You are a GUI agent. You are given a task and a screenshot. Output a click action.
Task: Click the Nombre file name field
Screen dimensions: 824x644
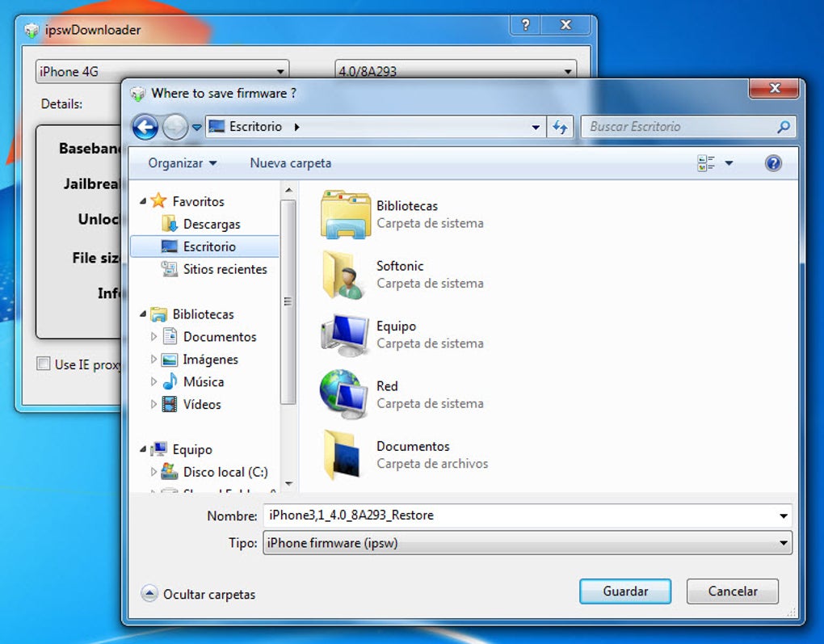520,516
